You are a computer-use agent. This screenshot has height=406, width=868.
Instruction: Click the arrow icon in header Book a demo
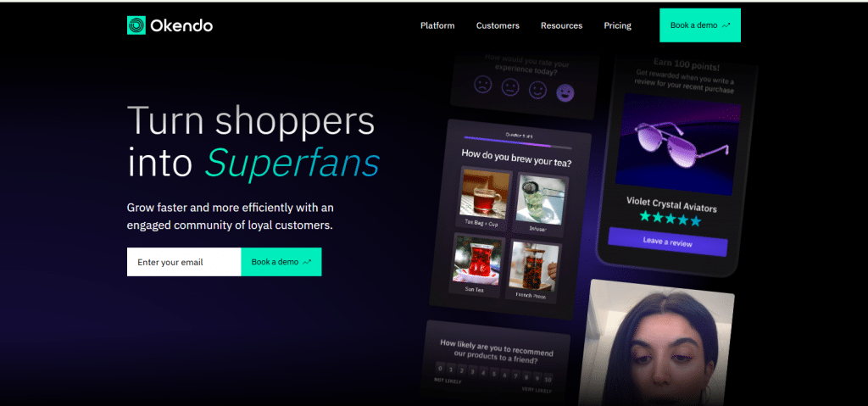coord(726,25)
